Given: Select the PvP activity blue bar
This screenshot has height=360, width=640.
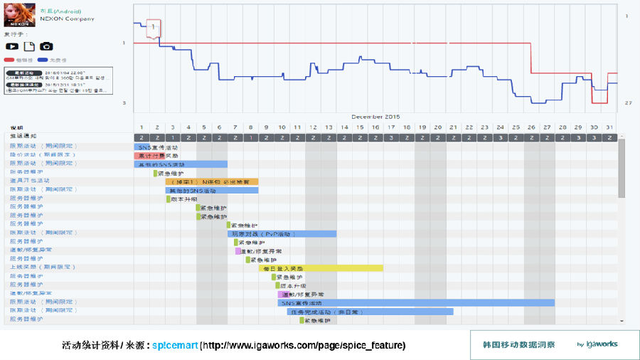Looking at the screenshot, I should pyautogui.click(x=282, y=234).
